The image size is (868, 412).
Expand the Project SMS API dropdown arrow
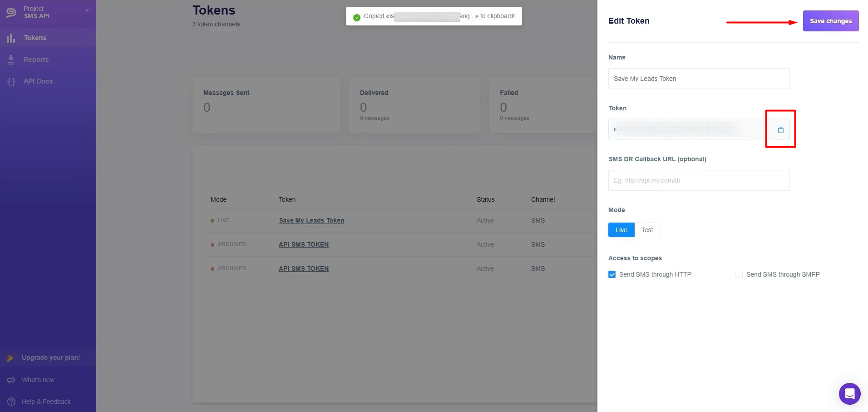[x=87, y=10]
